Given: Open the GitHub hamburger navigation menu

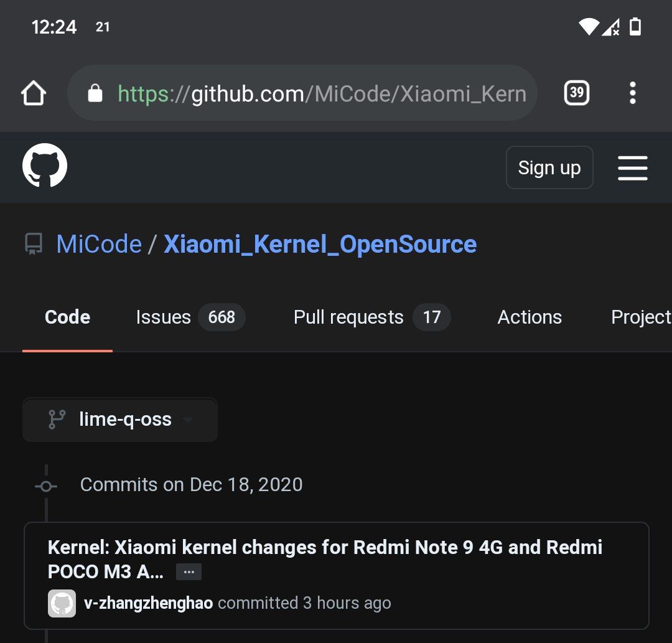Looking at the screenshot, I should click(x=633, y=167).
